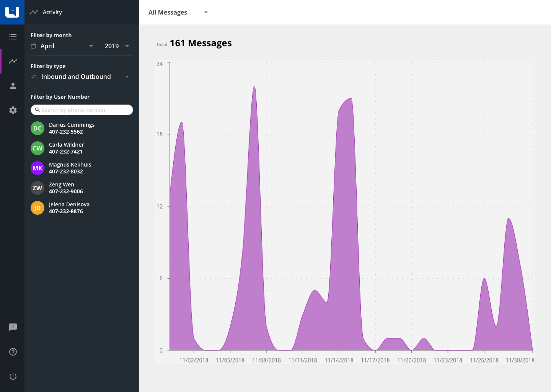Select user Carla Wildner by name
Screen dimensions: 551x392
66,145
